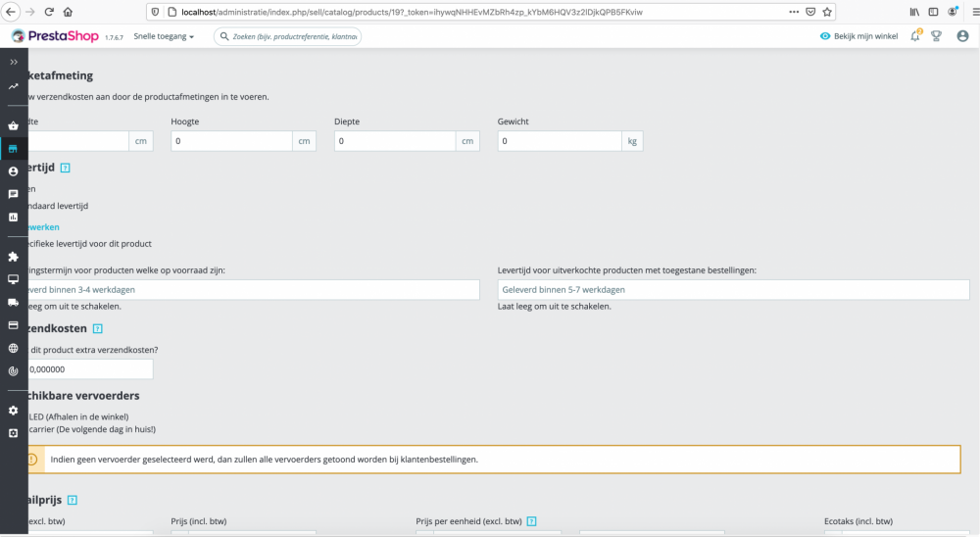Viewport: 980px width, 537px height.
Task: Open Shipping truck icon in sidebar
Action: click(x=13, y=303)
